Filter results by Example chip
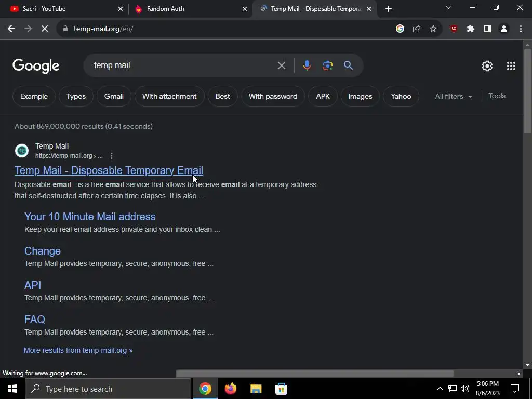Screen dimensions: 532x399 (x=34, y=96)
